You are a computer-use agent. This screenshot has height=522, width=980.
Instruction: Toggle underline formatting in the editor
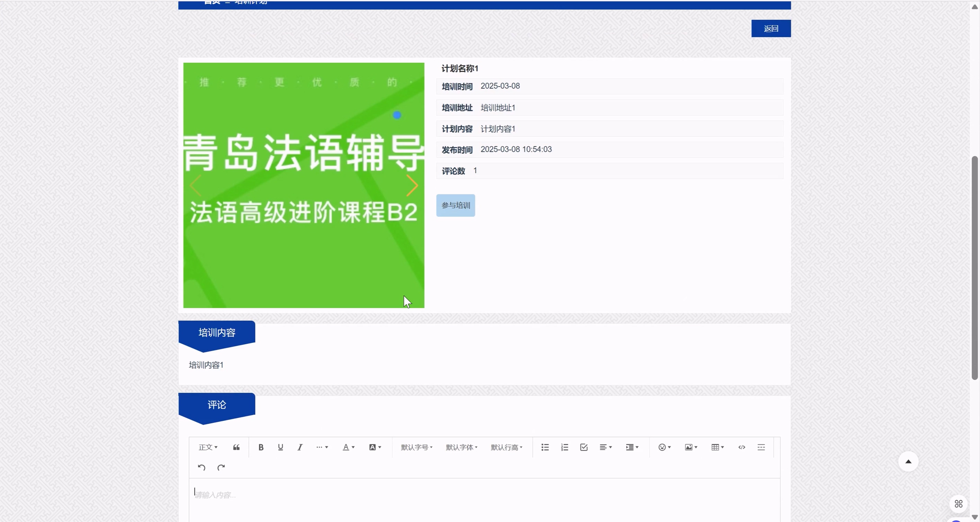pyautogui.click(x=280, y=447)
